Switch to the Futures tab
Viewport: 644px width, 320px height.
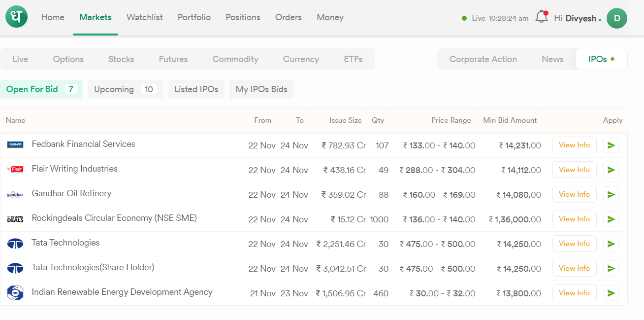[173, 59]
